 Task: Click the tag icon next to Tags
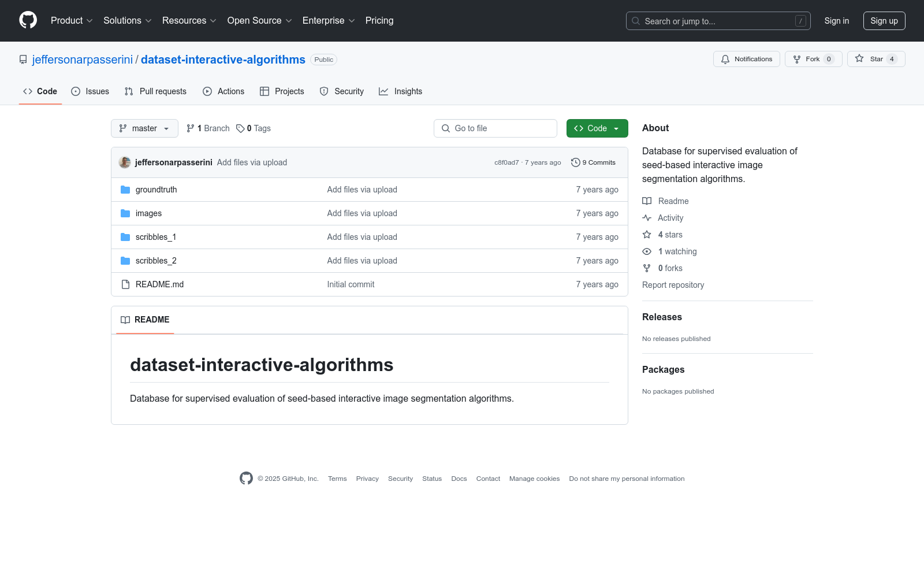tap(240, 128)
